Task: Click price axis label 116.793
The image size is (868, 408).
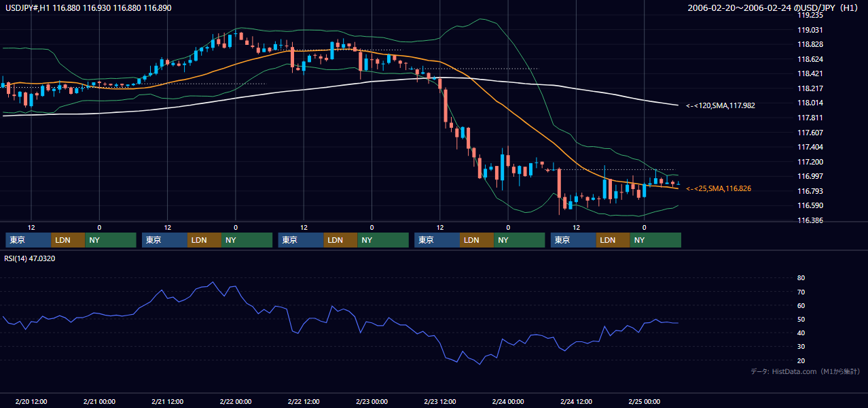Action: (810, 191)
